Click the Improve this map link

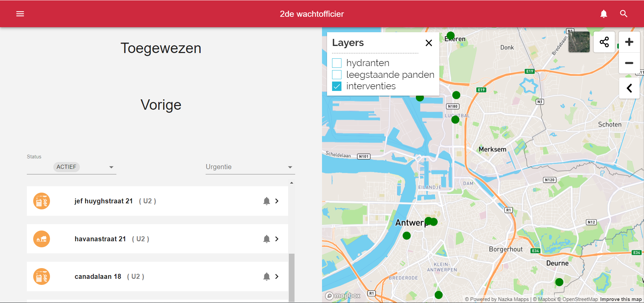tap(620, 299)
